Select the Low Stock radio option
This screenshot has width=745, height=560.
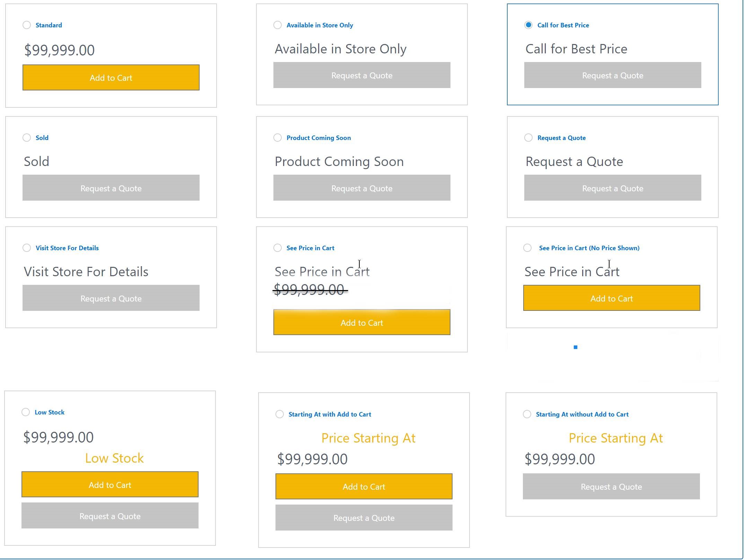[x=26, y=412]
